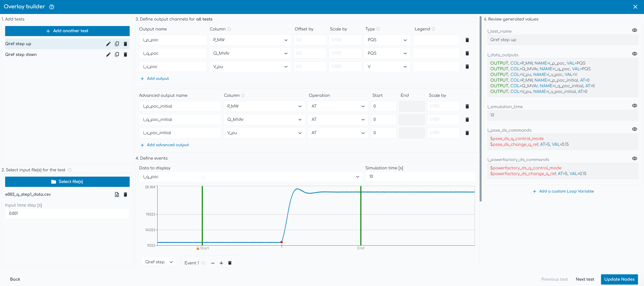Show info for the Legend header

(433, 29)
